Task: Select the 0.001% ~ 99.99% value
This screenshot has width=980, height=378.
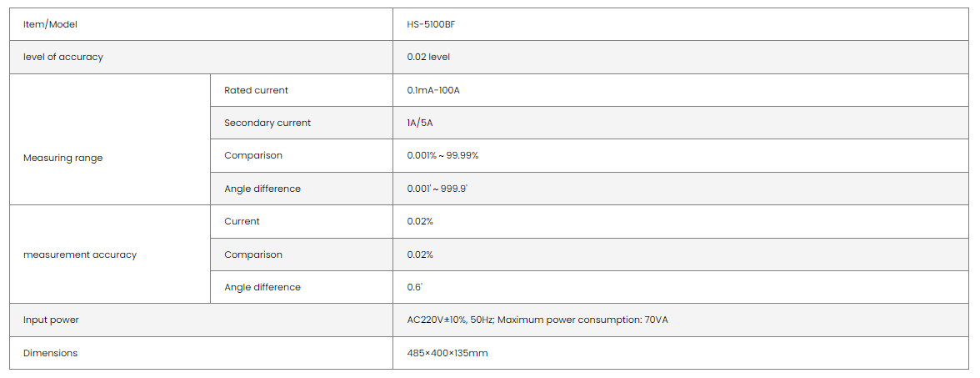Action: point(442,155)
